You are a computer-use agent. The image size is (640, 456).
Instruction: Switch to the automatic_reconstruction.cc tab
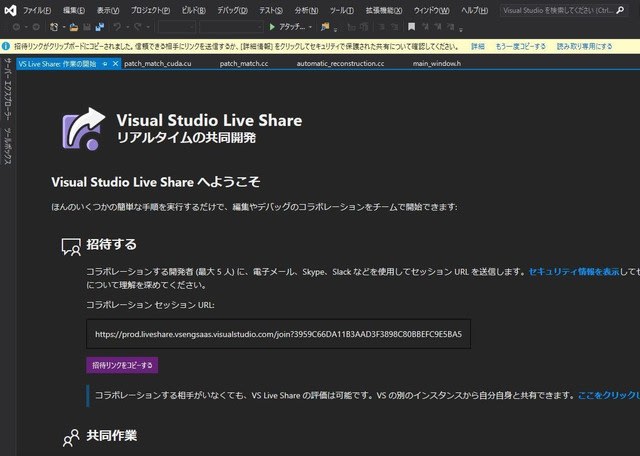click(340, 64)
